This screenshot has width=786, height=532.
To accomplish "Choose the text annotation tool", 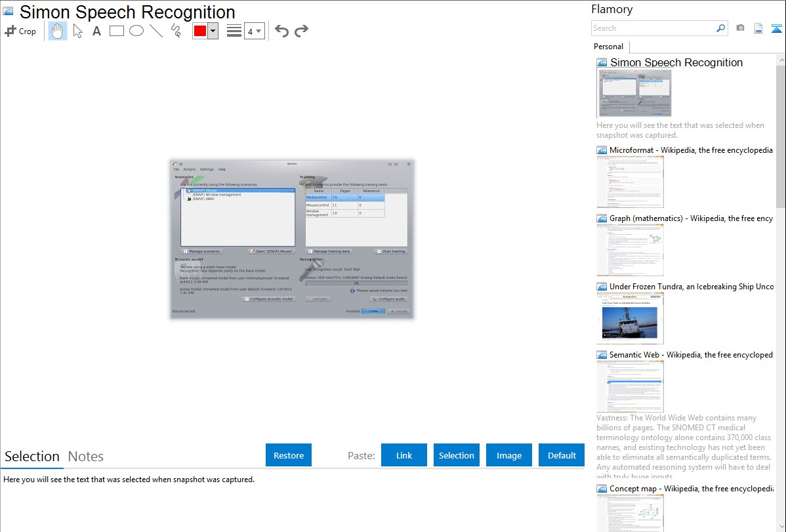I will 96,31.
